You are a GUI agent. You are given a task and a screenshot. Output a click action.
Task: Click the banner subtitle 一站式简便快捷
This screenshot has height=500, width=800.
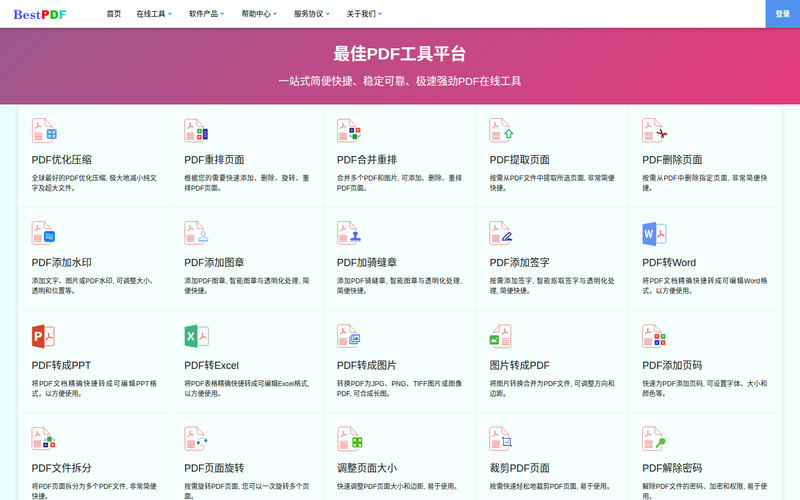[x=399, y=81]
